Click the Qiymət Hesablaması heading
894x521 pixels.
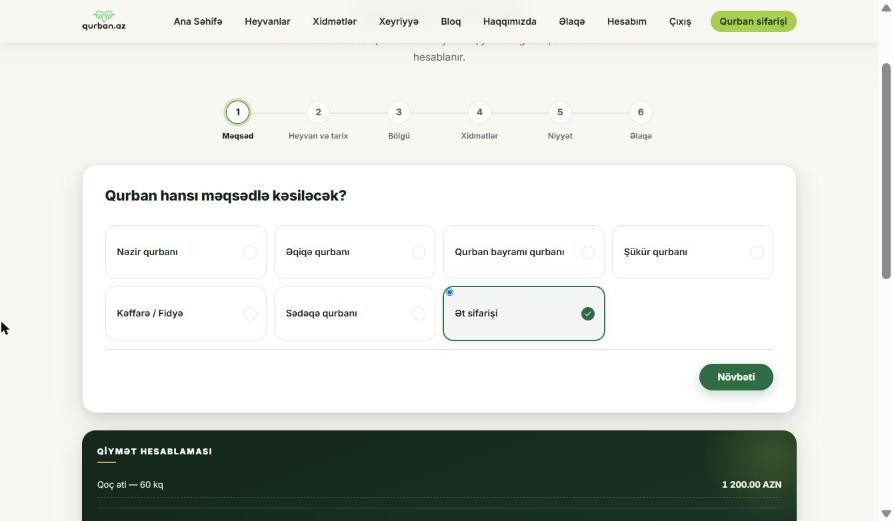155,451
